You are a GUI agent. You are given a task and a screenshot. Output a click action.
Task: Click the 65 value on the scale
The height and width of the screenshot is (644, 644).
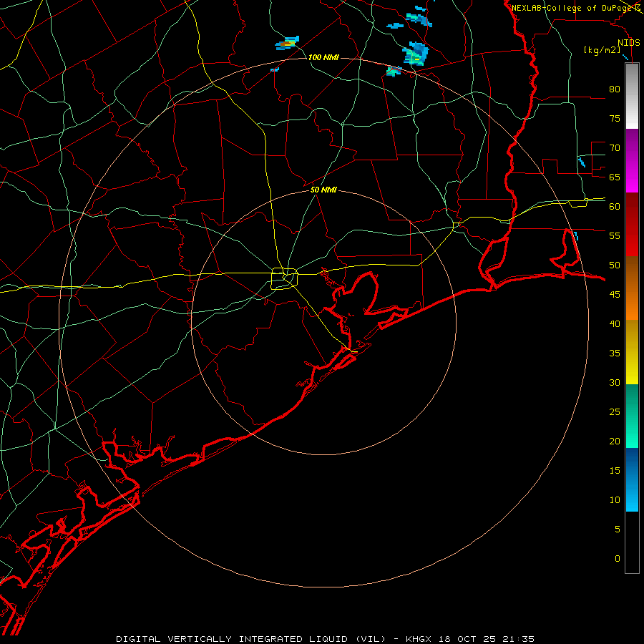click(615, 177)
